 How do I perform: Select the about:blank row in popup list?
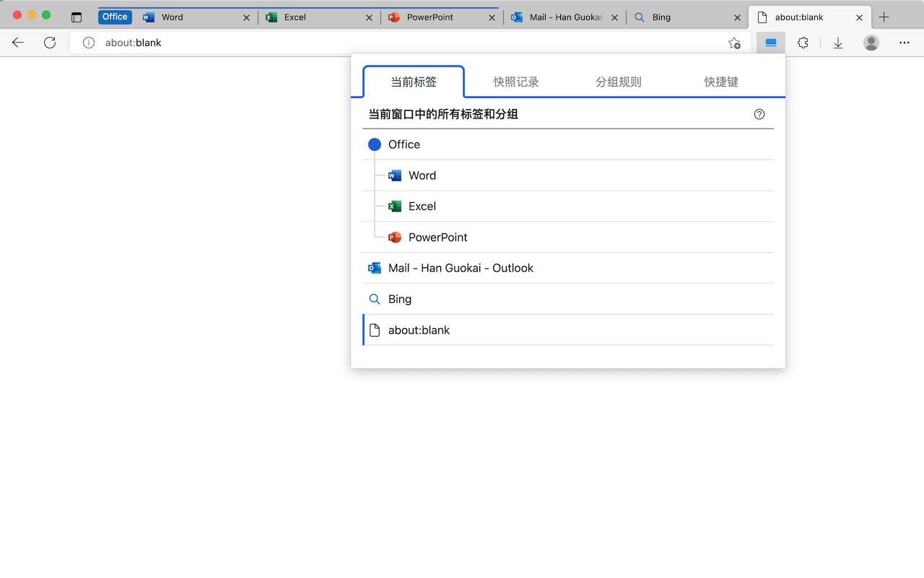click(568, 330)
